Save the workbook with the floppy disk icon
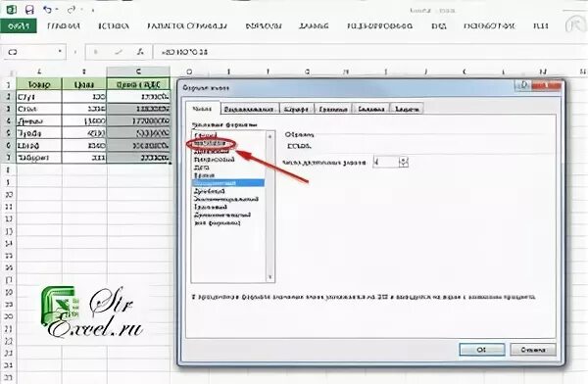 click(x=29, y=10)
